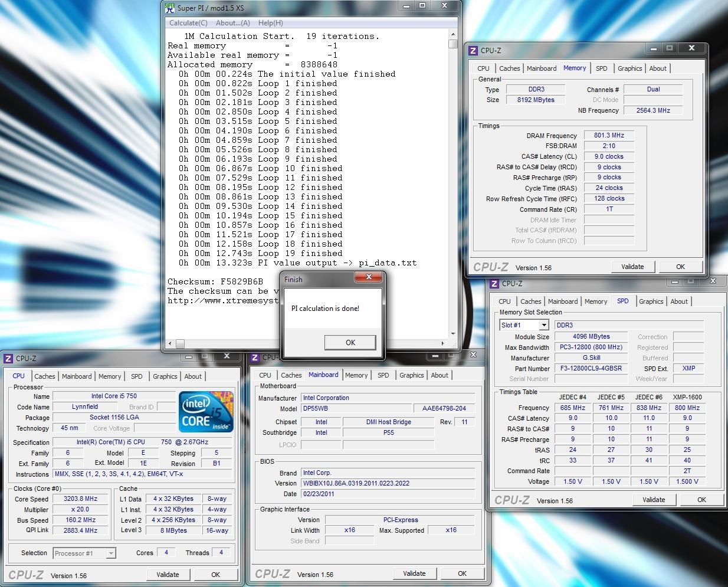Click the Checksum: F5829B6B line

[x=215, y=282]
